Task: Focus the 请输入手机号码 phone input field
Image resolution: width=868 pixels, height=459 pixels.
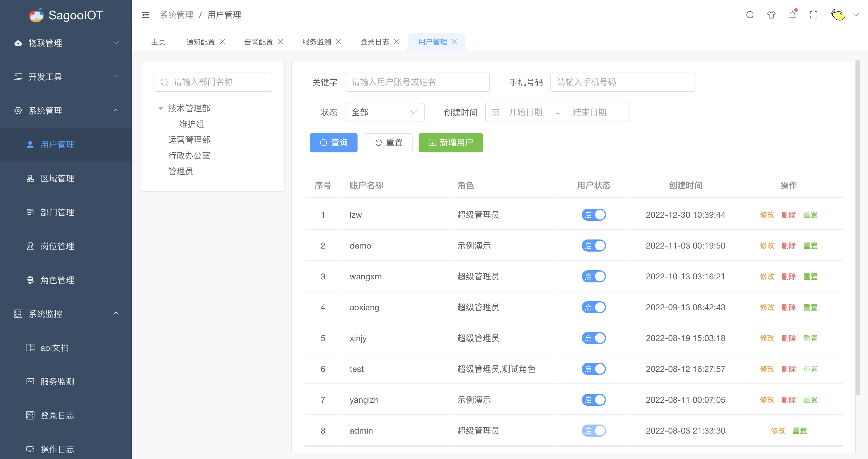Action: click(x=622, y=82)
